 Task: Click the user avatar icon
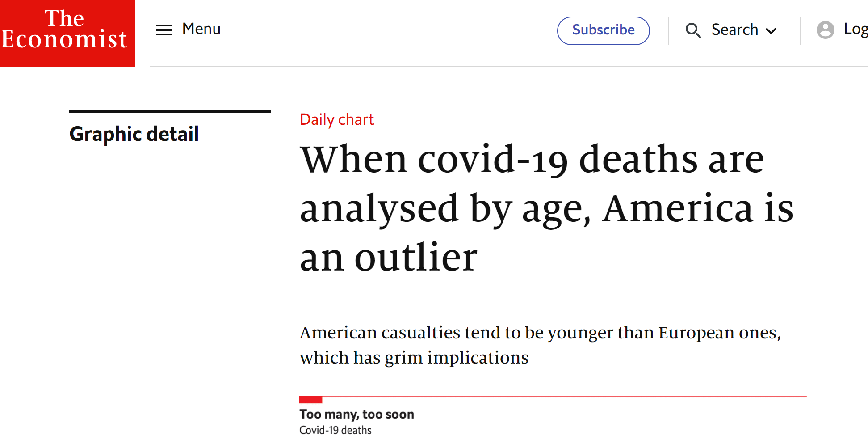[x=825, y=30]
